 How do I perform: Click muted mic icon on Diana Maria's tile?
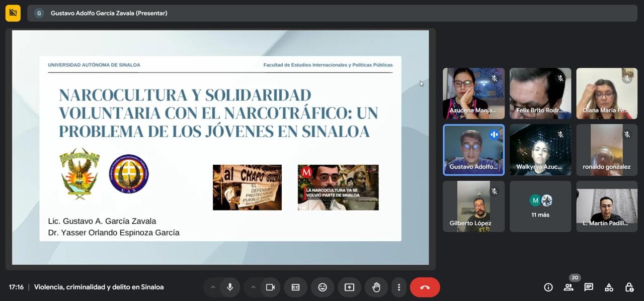(x=627, y=78)
